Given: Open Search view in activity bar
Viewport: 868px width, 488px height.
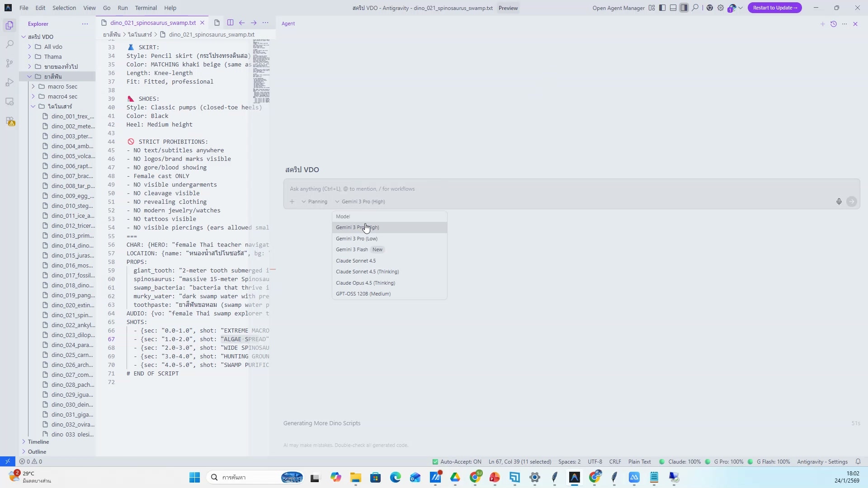Looking at the screenshot, I should 9,44.
